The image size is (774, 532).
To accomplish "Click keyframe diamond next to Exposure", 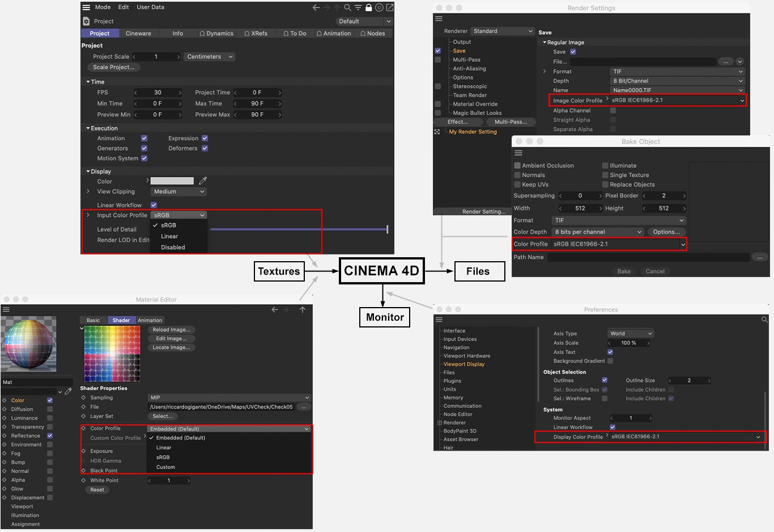I will 83,451.
